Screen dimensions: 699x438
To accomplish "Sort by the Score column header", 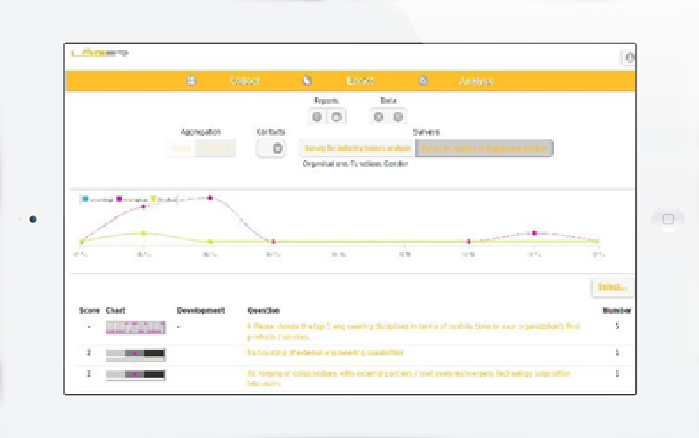I will (89, 311).
